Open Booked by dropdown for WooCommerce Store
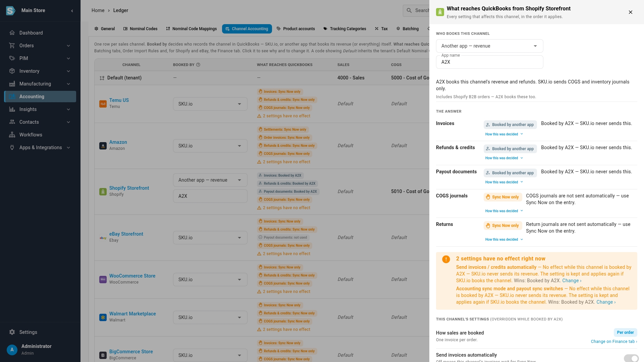The height and width of the screenshot is (362, 644). [x=210, y=280]
